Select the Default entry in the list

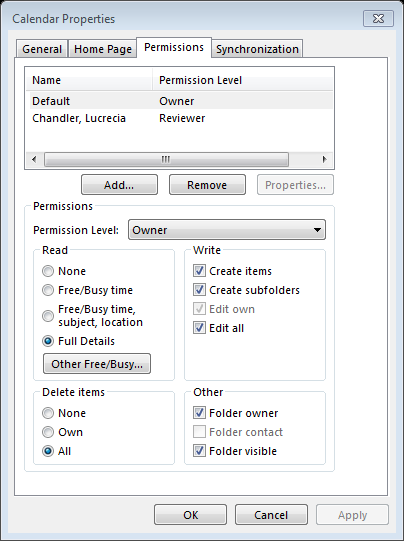click(179, 101)
